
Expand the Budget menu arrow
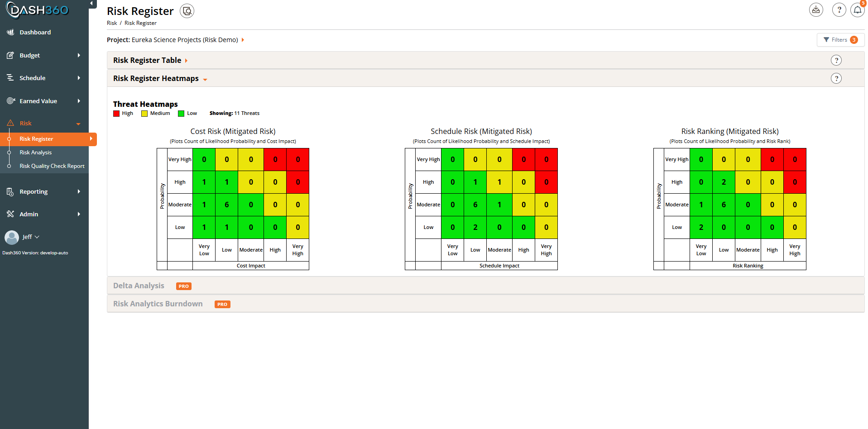(79, 55)
